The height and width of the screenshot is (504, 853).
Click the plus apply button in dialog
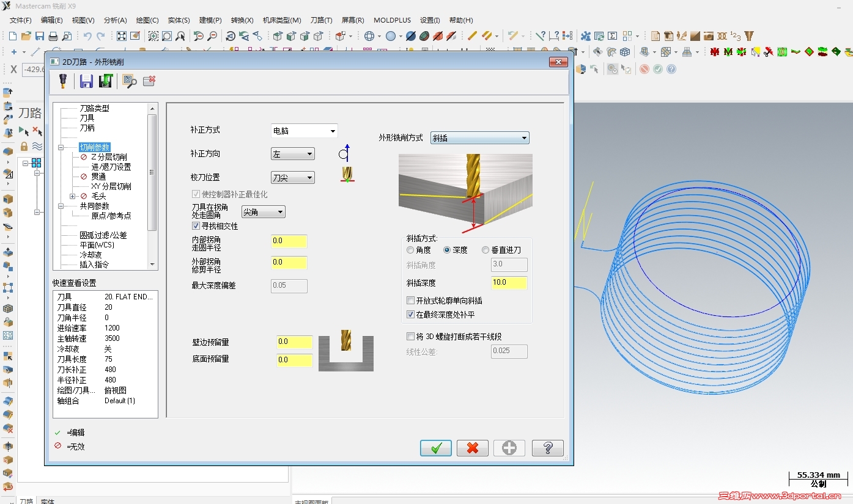[x=509, y=448]
